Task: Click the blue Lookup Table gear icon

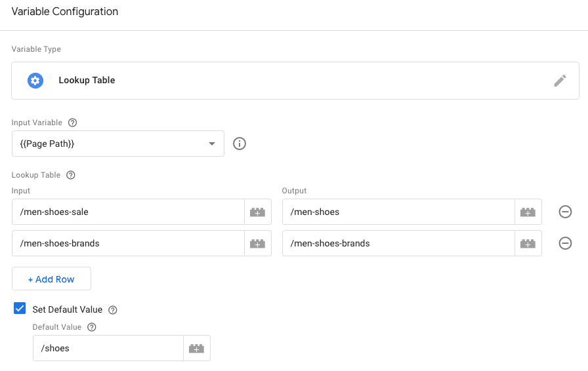Action: pyautogui.click(x=35, y=81)
